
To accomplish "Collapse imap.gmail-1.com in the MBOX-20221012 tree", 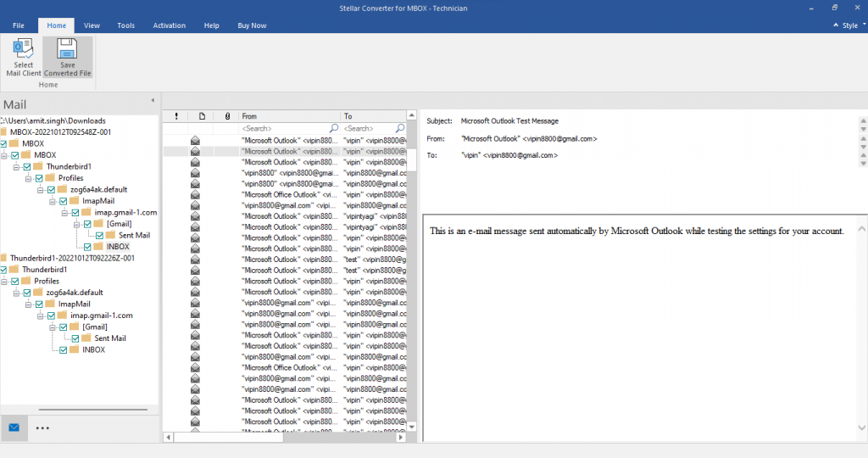I will click(x=64, y=213).
